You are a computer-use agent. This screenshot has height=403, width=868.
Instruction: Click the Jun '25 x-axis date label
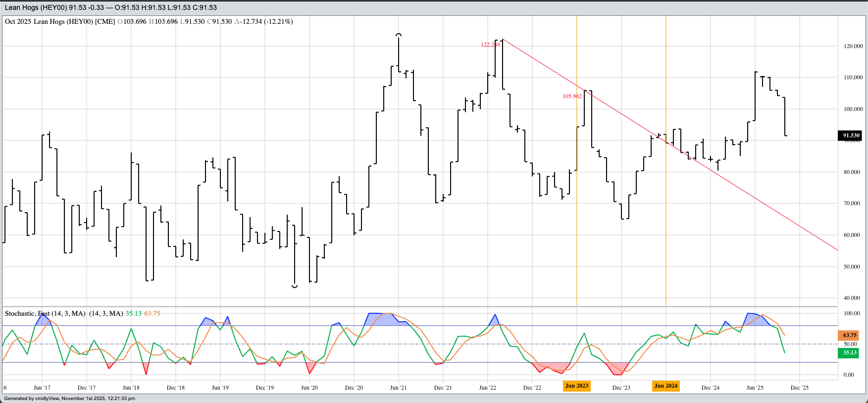[755, 388]
